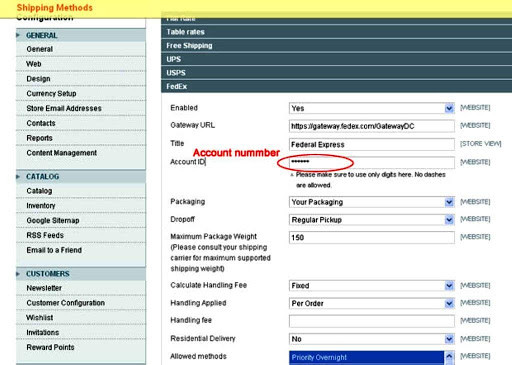Viewport: 512px width, 365px height.
Task: Open Invitations settings
Action: pos(81,332)
